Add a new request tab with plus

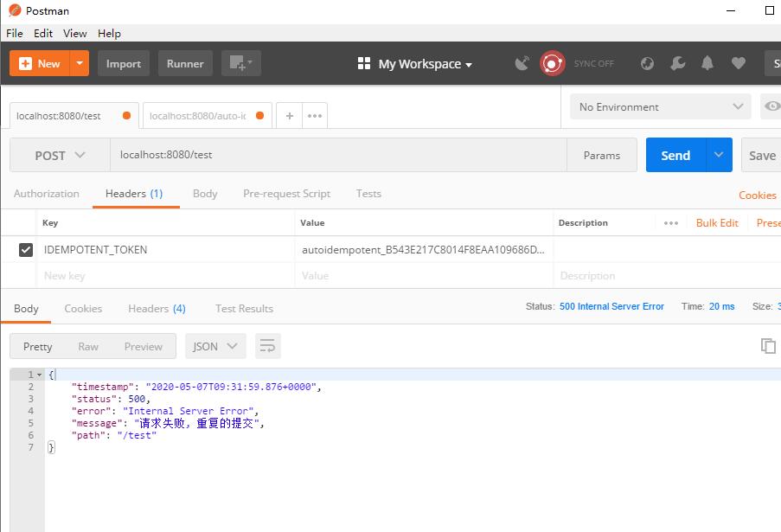click(x=290, y=116)
